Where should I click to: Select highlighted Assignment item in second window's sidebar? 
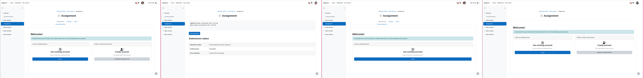click(x=173, y=24)
